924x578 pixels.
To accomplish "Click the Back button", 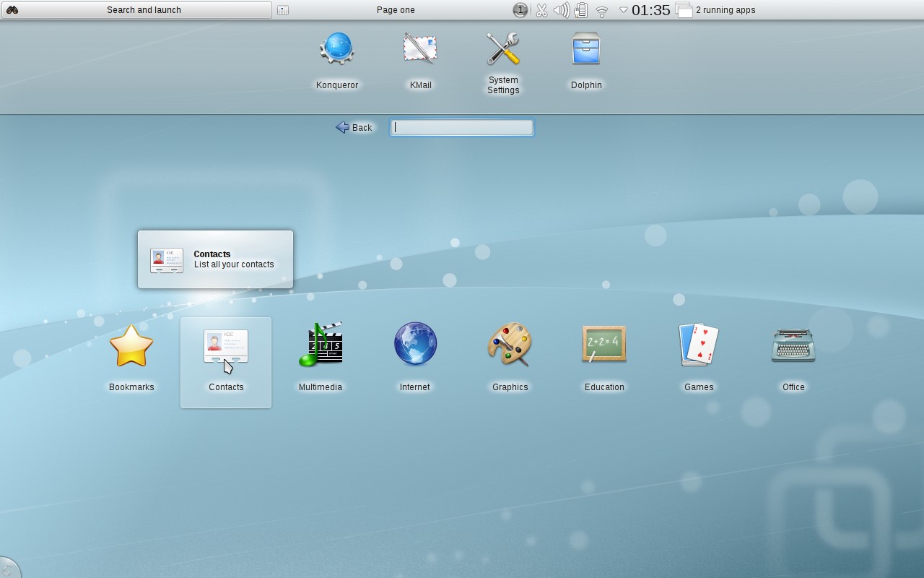I will click(354, 127).
